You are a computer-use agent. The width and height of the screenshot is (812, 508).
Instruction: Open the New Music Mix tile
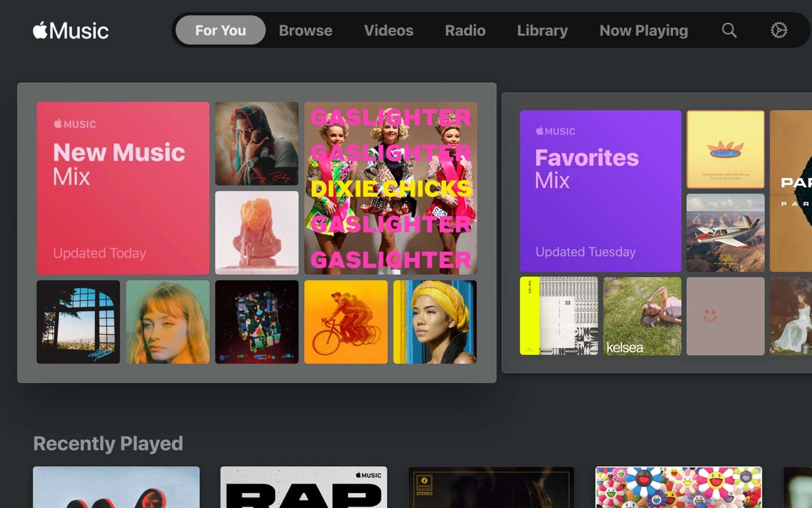[123, 188]
